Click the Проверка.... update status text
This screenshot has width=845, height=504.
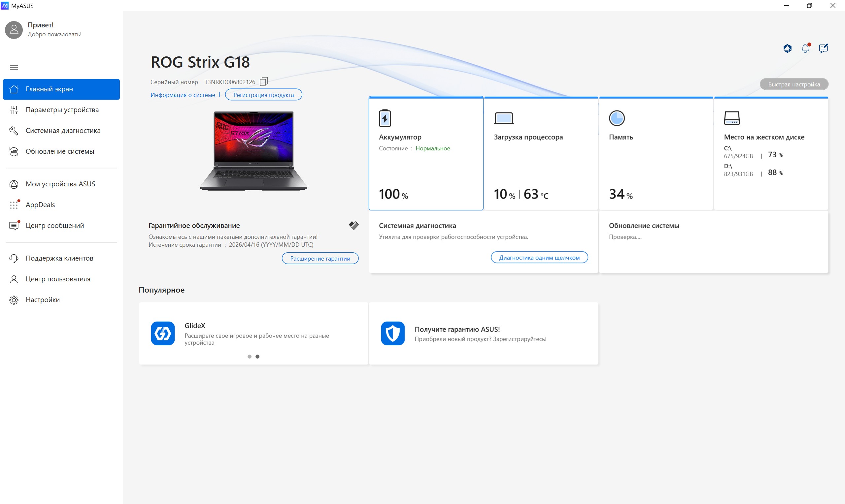[625, 237]
